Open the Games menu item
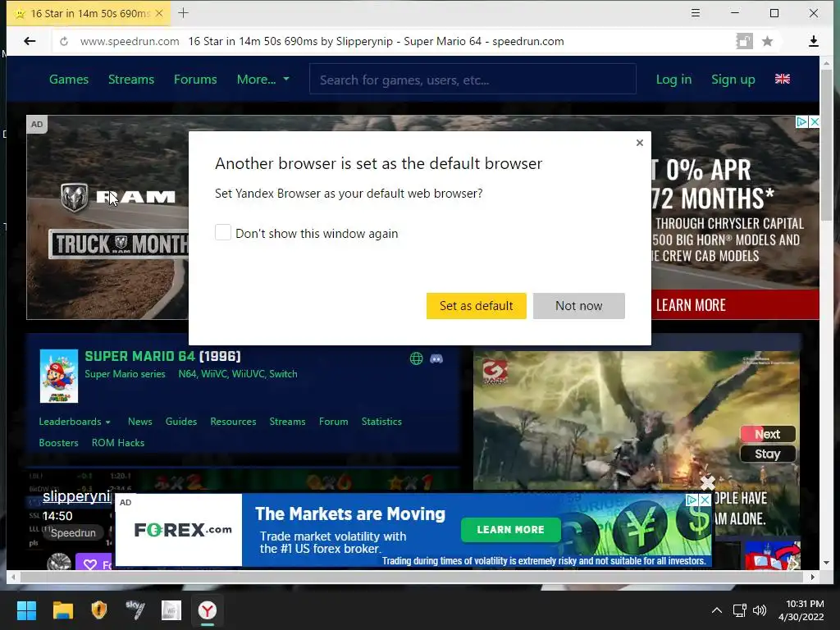The height and width of the screenshot is (630, 840). pyautogui.click(x=69, y=80)
